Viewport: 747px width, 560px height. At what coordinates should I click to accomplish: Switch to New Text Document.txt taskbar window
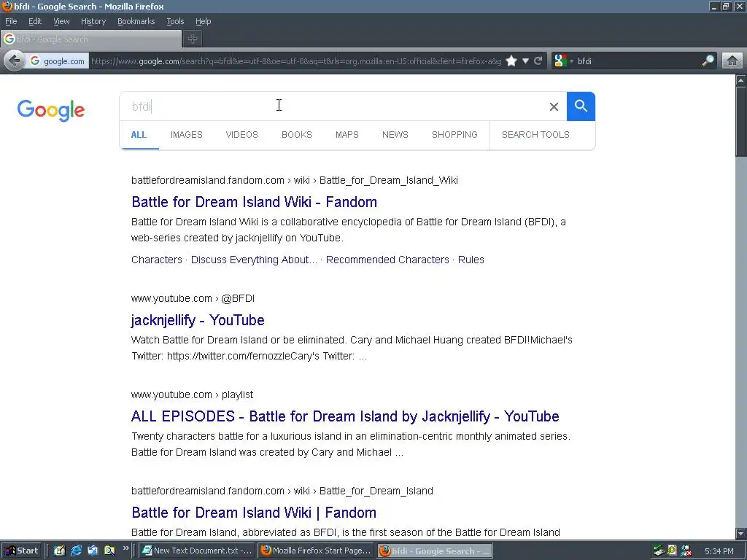(x=197, y=551)
